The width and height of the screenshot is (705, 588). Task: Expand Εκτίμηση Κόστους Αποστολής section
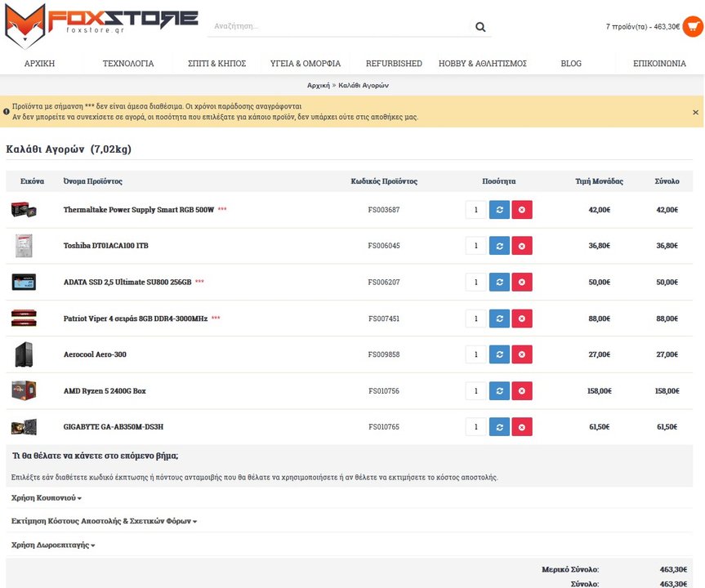coord(105,522)
